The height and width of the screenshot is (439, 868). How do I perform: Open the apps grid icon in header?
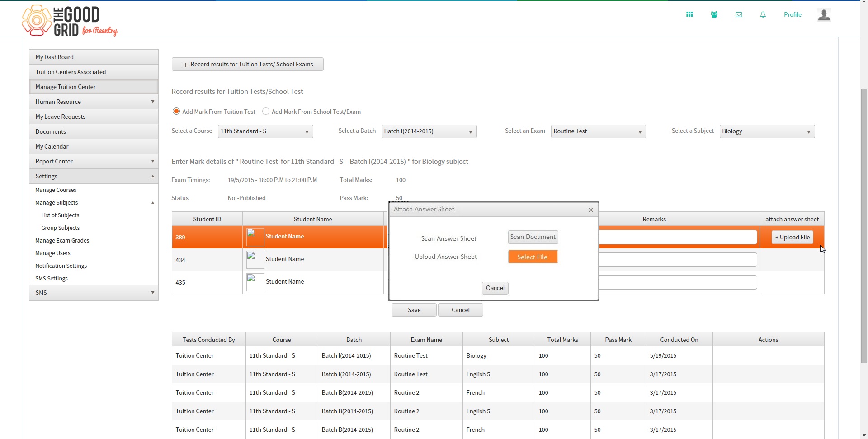point(689,14)
